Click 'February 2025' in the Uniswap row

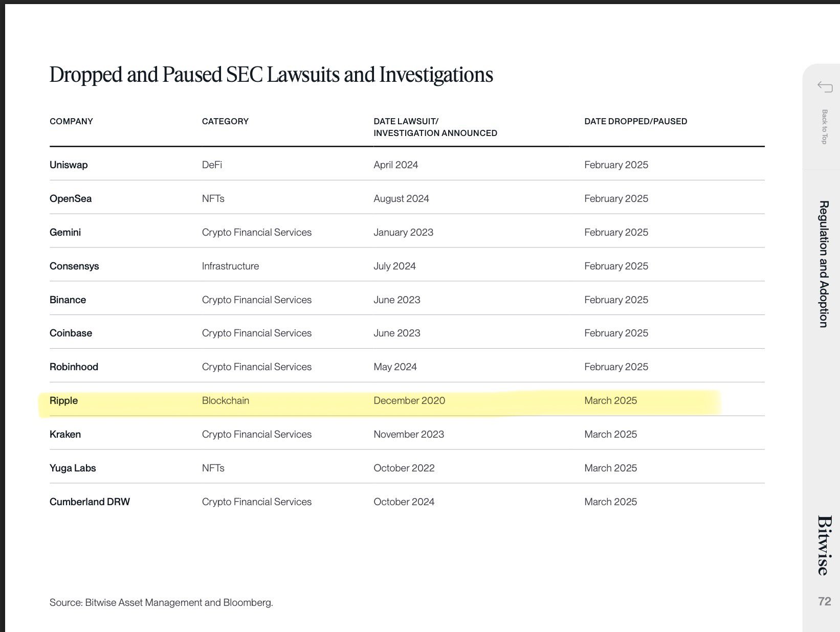(x=616, y=165)
